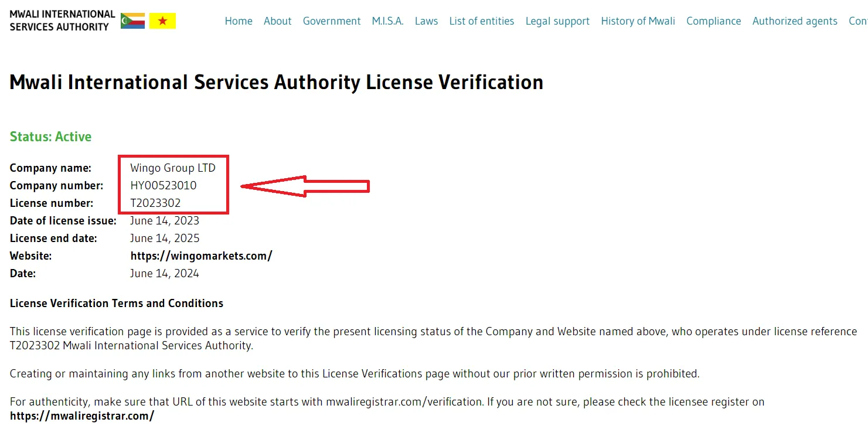Navigate to the M.I.S.A. page
This screenshot has height=429, width=868.
tap(387, 21)
